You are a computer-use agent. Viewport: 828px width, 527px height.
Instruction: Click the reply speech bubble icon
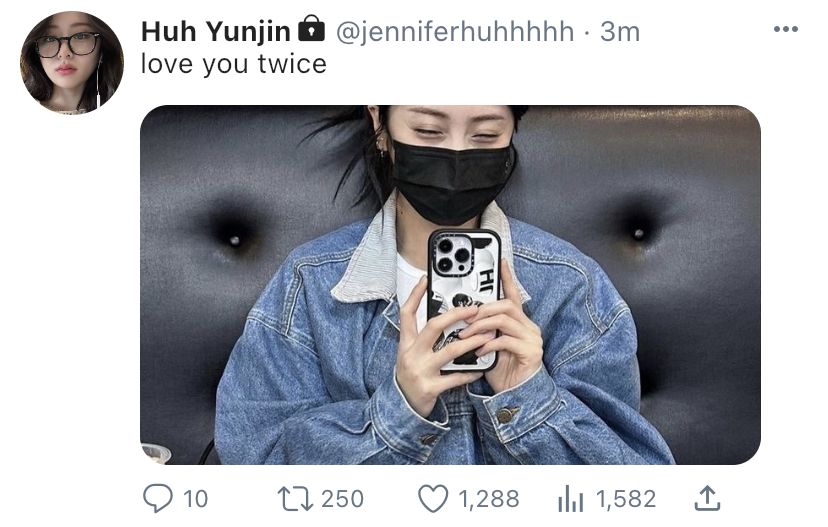point(157,498)
